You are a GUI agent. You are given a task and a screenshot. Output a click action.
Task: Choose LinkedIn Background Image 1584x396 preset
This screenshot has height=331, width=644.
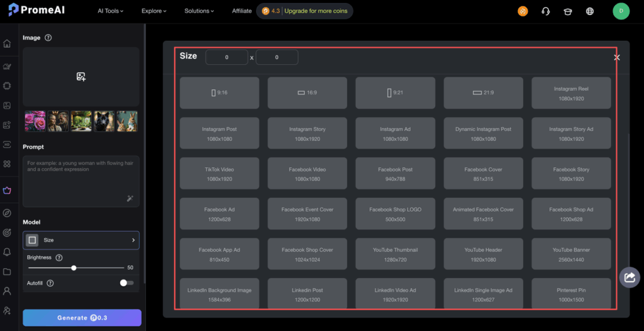pyautogui.click(x=219, y=294)
